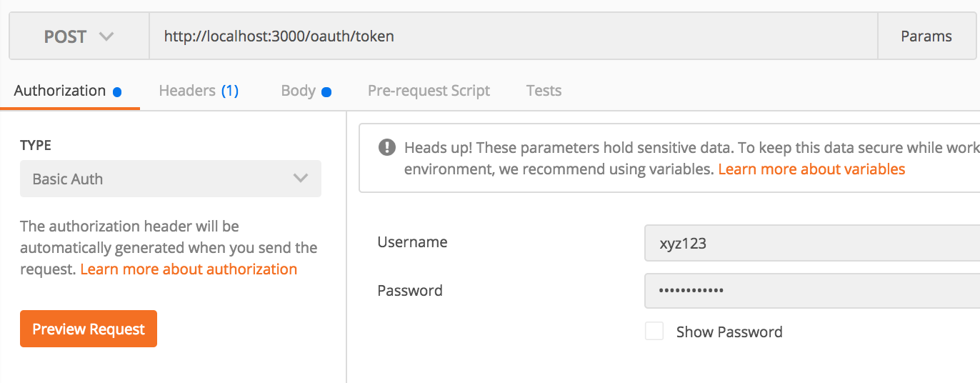Click the blue dot on Authorization tab
The image size is (980, 383).
[x=117, y=91]
